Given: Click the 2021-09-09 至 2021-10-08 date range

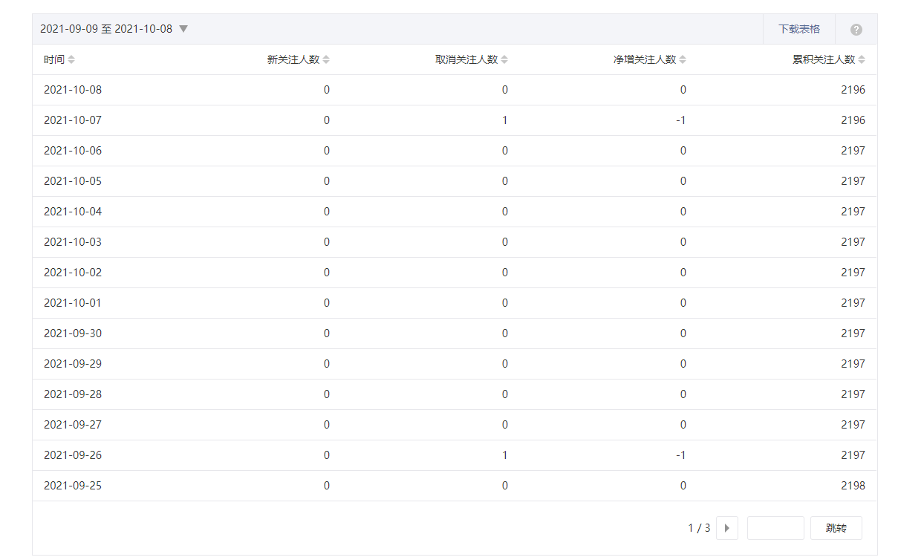Looking at the screenshot, I should [x=106, y=29].
